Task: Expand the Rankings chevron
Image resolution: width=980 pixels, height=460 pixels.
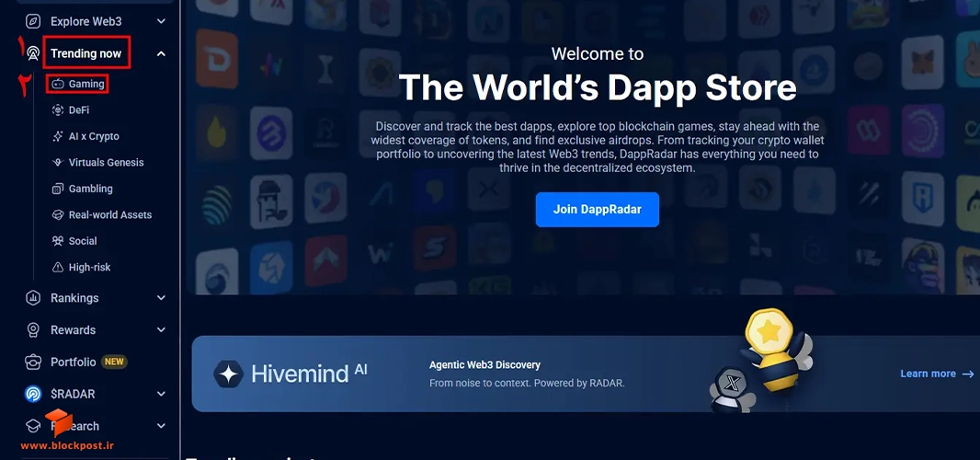Action: [x=161, y=298]
